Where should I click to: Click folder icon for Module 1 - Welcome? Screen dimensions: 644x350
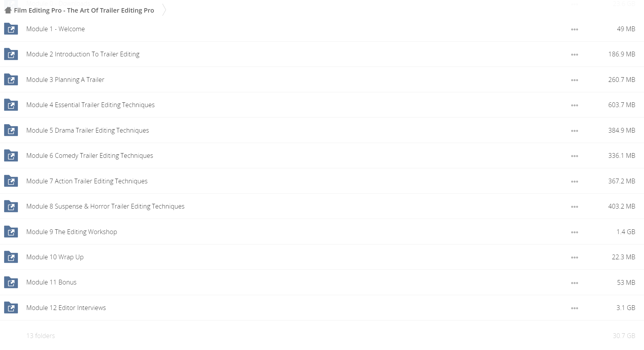11,29
